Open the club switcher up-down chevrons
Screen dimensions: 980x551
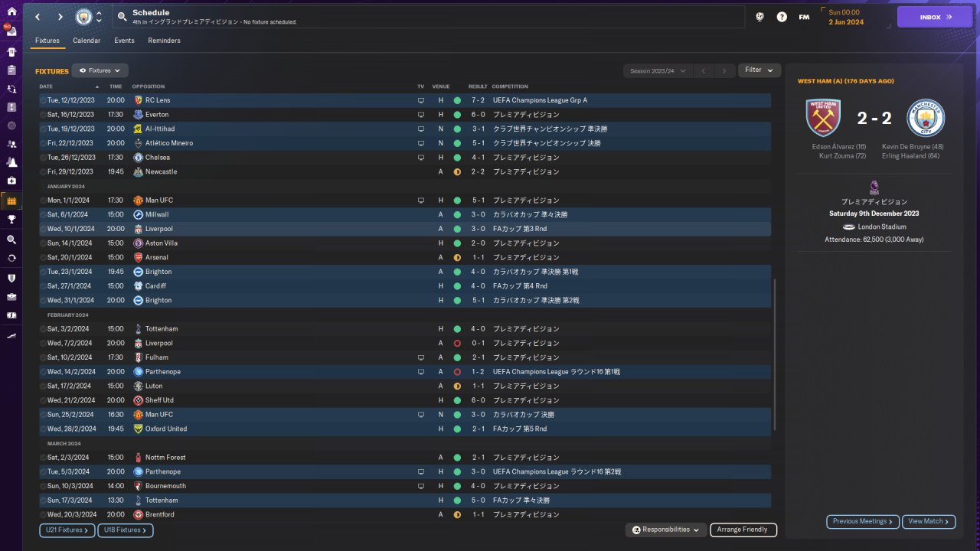point(99,17)
